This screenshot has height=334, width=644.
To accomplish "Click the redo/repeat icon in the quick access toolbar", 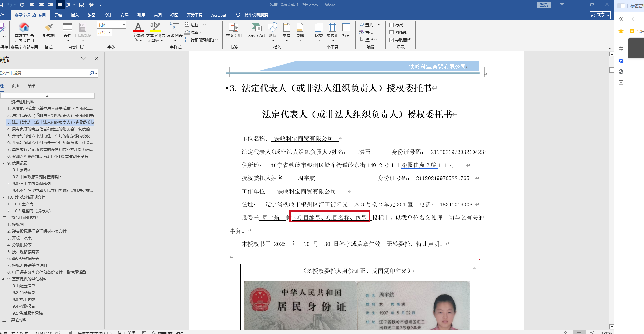I will 22,5.
